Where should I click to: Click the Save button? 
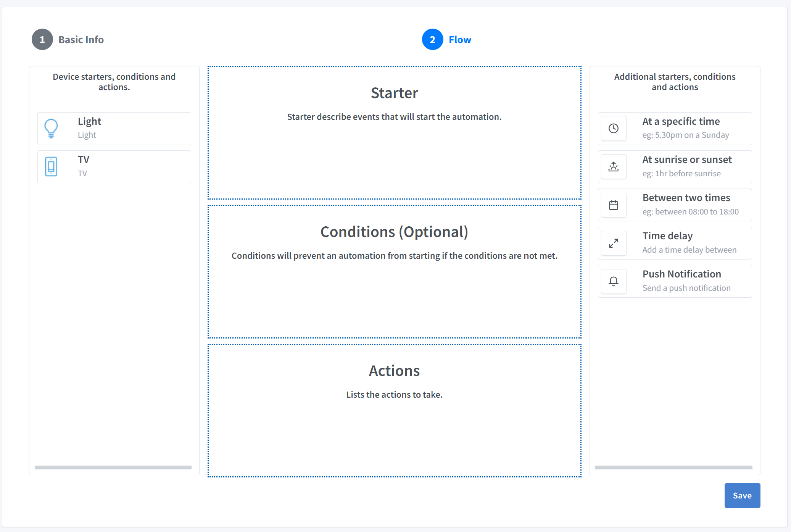(742, 495)
